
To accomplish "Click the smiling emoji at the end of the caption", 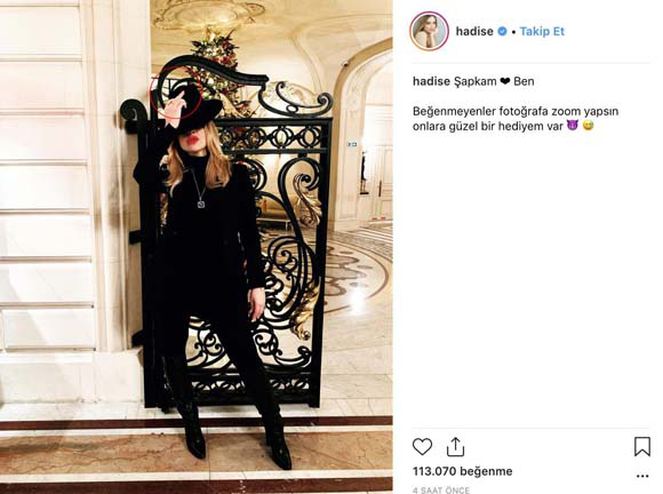I will coord(588,126).
